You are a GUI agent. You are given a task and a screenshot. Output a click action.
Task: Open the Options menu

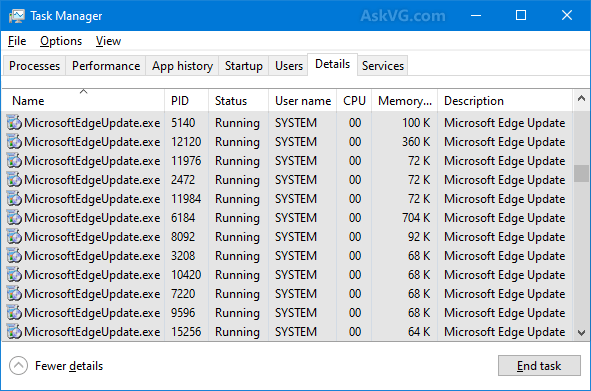[61, 41]
